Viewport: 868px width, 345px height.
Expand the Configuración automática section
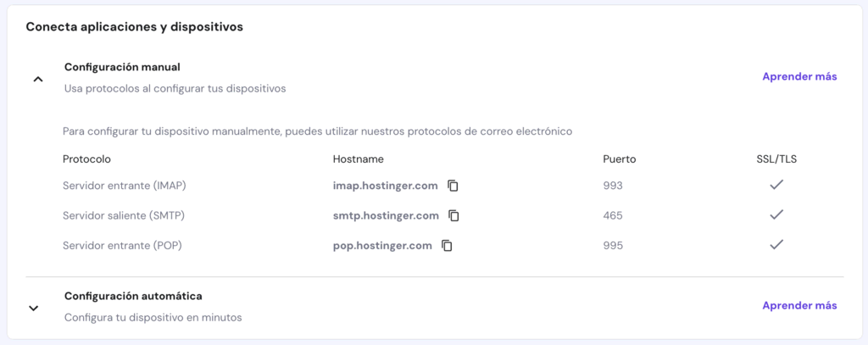(34, 308)
